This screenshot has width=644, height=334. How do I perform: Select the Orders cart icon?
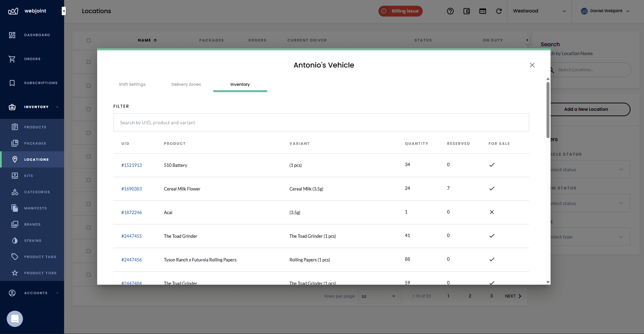click(12, 59)
